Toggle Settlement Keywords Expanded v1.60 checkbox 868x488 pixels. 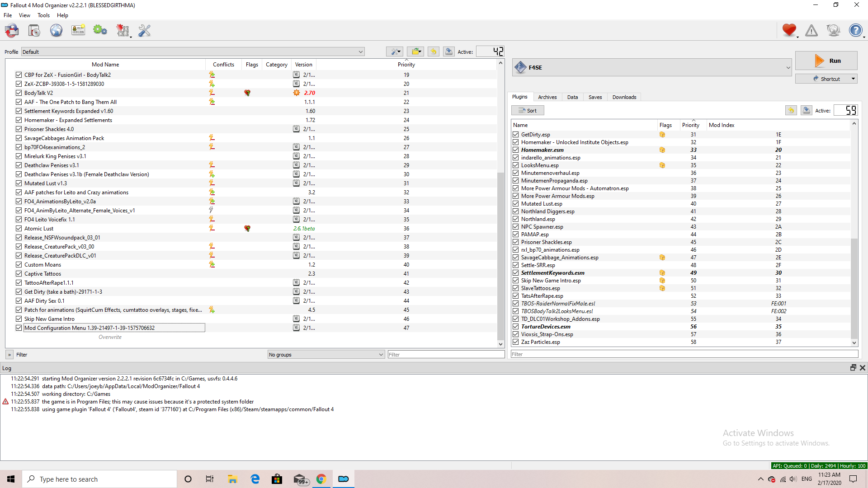(19, 111)
